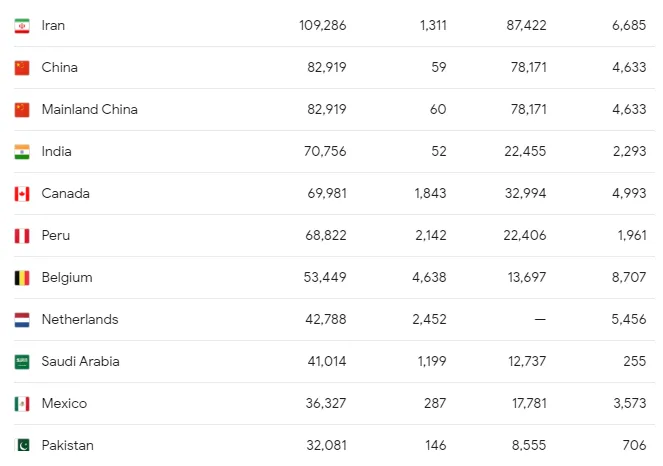Select the Mainland China row label

tap(90, 110)
